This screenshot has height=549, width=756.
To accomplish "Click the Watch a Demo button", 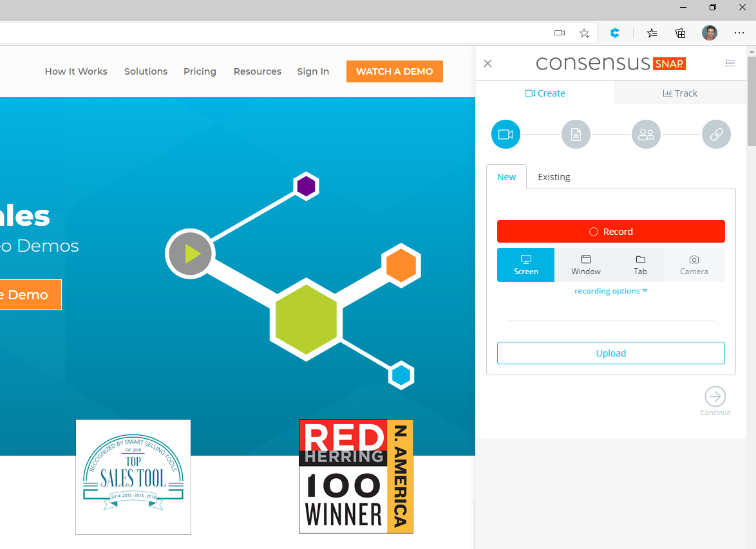I will 394,71.
